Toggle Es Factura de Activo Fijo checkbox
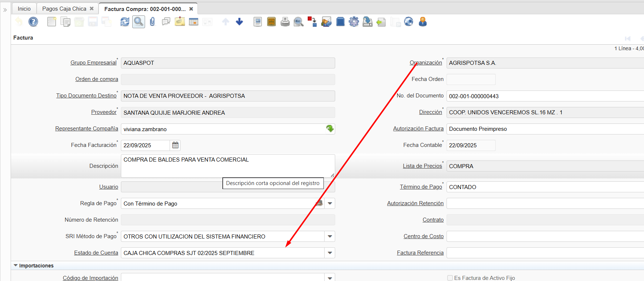This screenshot has height=281, width=644. [x=450, y=278]
